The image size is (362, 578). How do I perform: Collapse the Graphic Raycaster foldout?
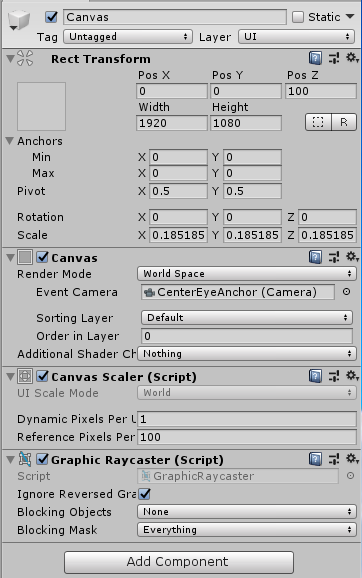point(10,460)
